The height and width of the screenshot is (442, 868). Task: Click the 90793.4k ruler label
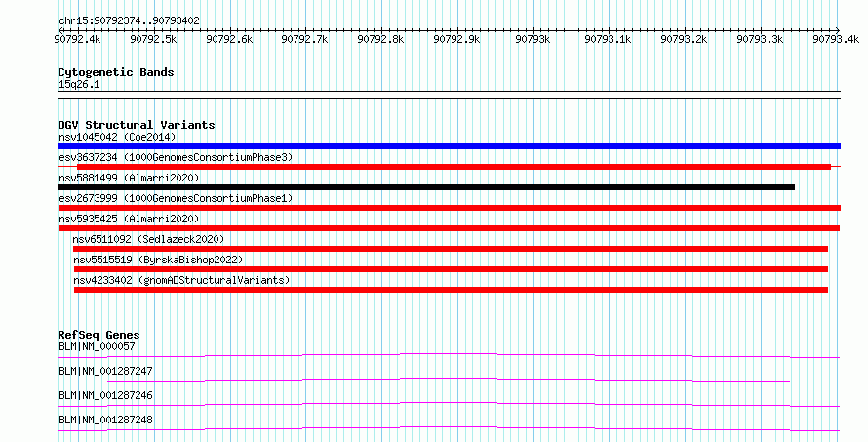(x=836, y=39)
